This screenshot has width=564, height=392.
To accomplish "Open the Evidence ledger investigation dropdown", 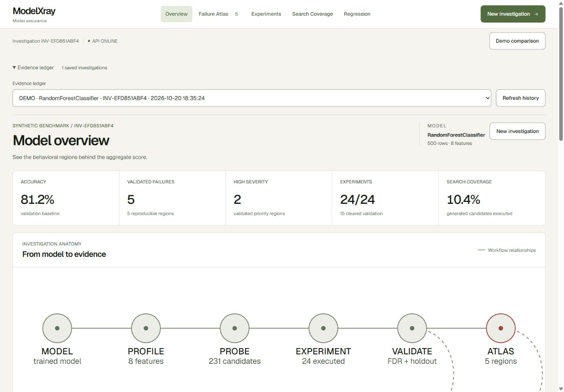I will pyautogui.click(x=252, y=98).
